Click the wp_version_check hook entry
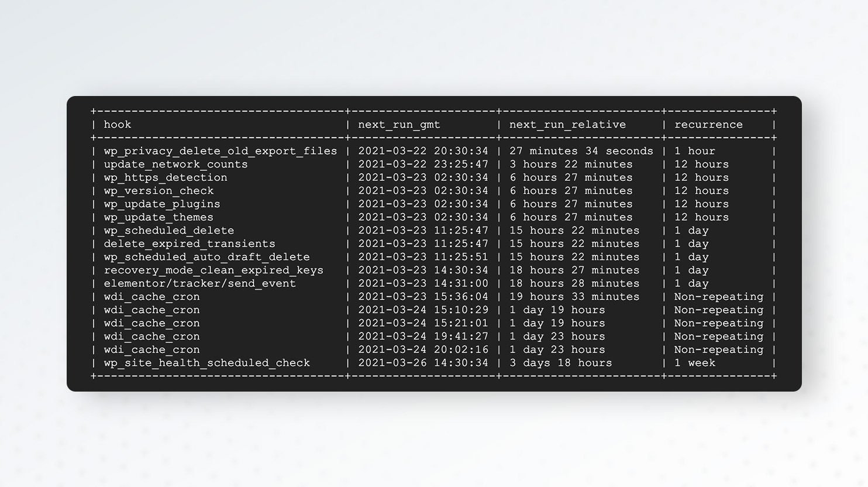The width and height of the screenshot is (868, 487). click(x=159, y=191)
